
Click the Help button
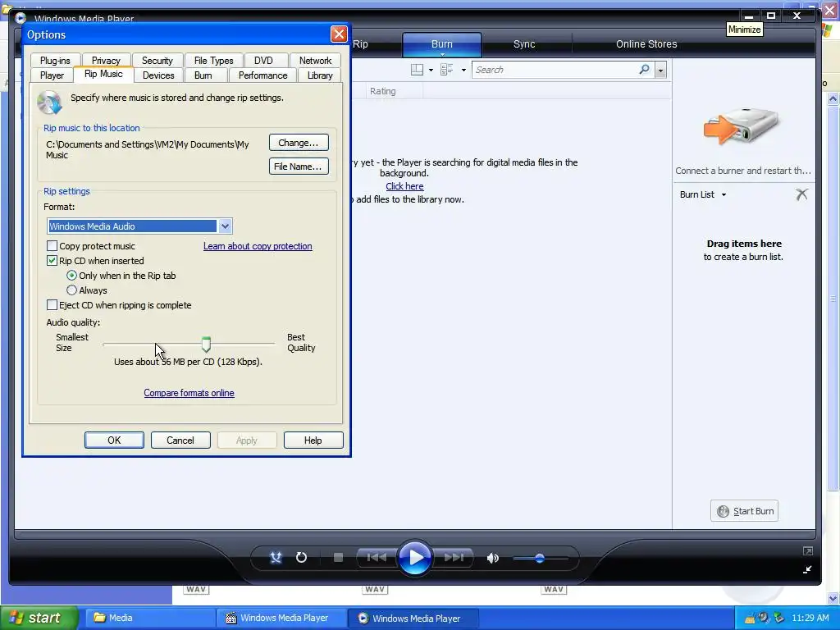(313, 441)
